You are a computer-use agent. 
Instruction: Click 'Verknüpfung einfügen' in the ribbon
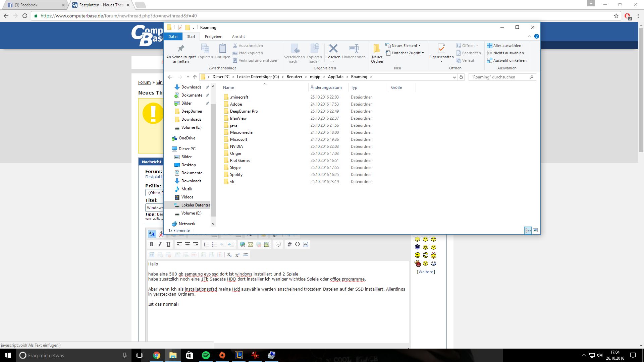coord(255,60)
